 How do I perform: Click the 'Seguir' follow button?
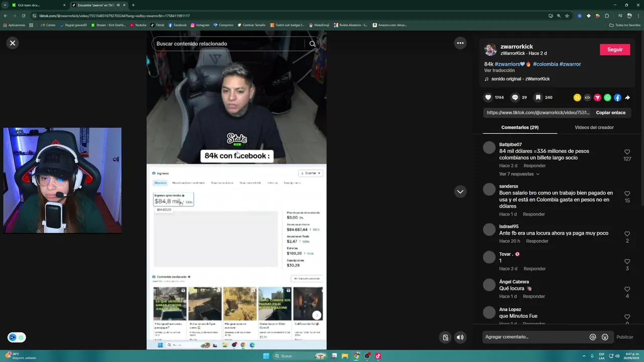pyautogui.click(x=615, y=50)
